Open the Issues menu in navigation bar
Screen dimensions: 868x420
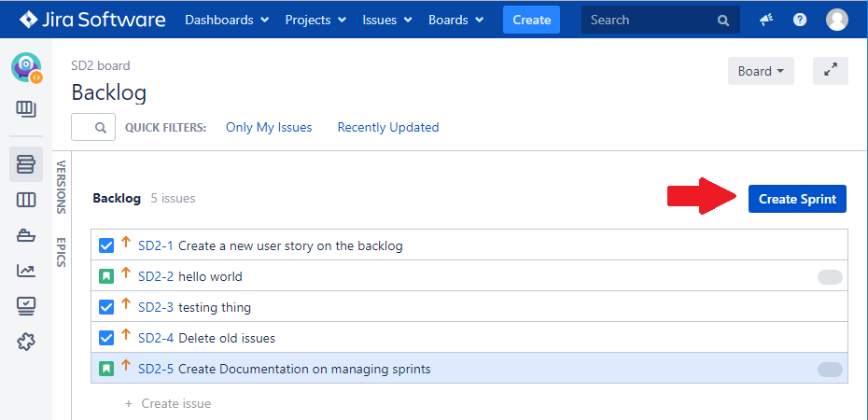[385, 20]
